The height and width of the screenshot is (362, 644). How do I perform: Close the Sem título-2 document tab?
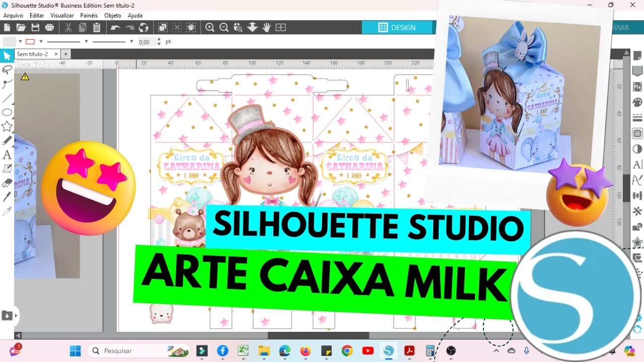56,54
